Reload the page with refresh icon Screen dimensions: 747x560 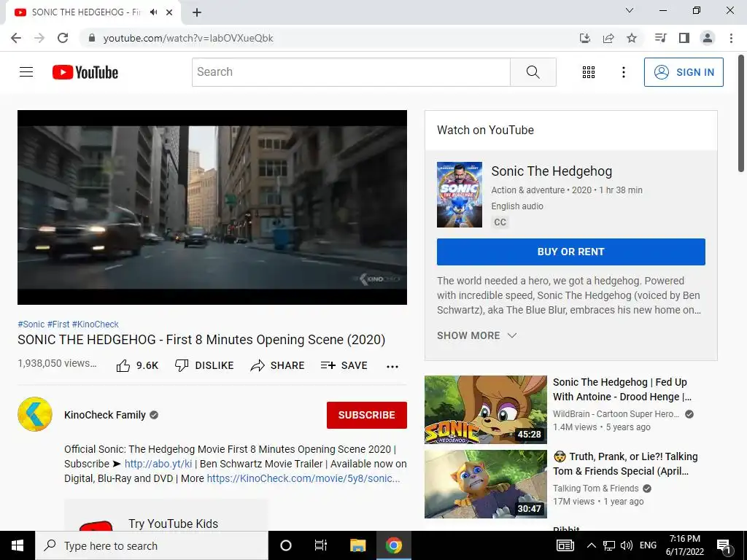point(63,38)
